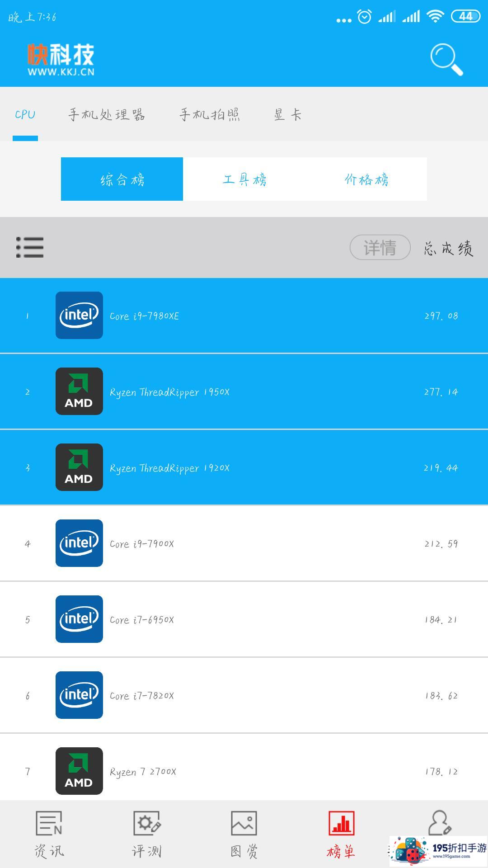
Task: Switch to 手机处理器 tab
Action: click(107, 114)
